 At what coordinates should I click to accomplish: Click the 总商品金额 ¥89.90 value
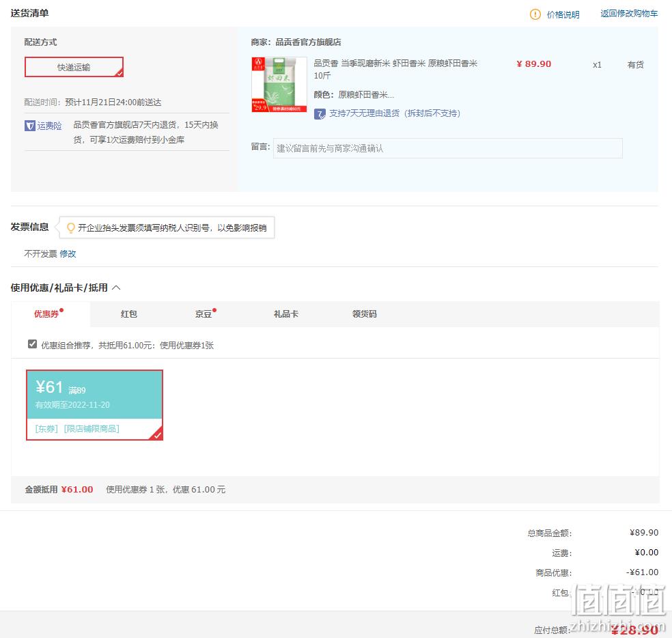click(x=644, y=533)
